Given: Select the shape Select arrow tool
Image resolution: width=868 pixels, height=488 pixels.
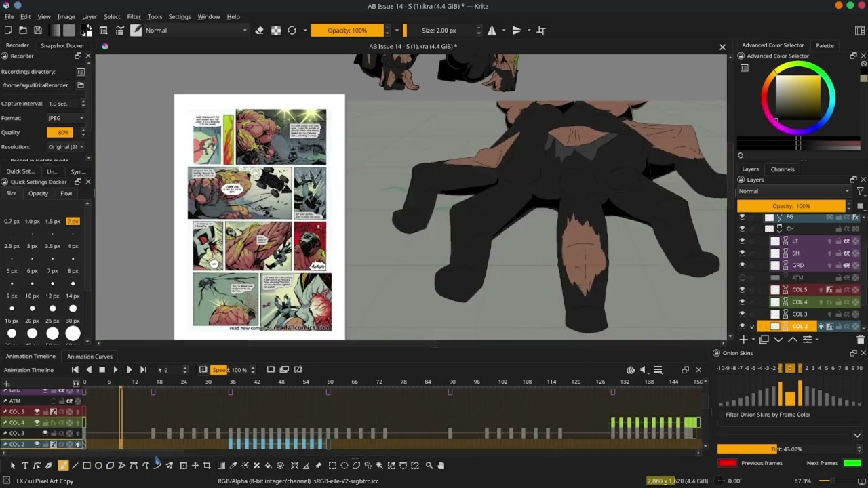Looking at the screenshot, I should [x=12, y=466].
